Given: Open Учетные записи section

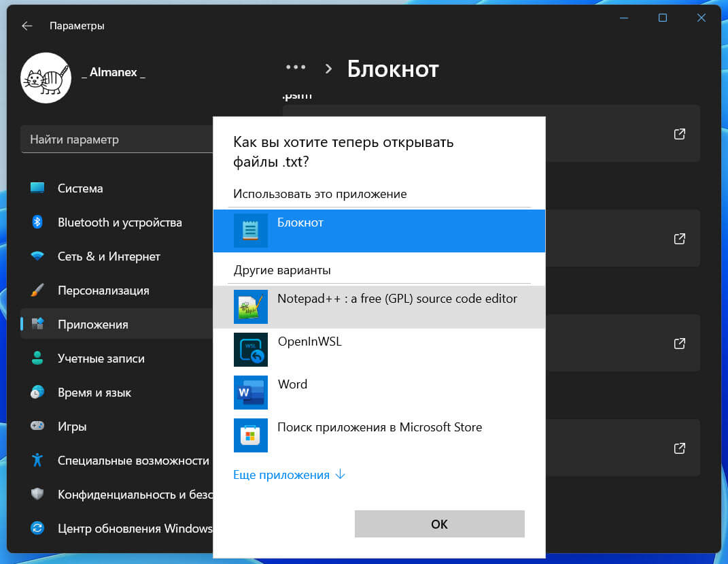Looking at the screenshot, I should point(116,358).
